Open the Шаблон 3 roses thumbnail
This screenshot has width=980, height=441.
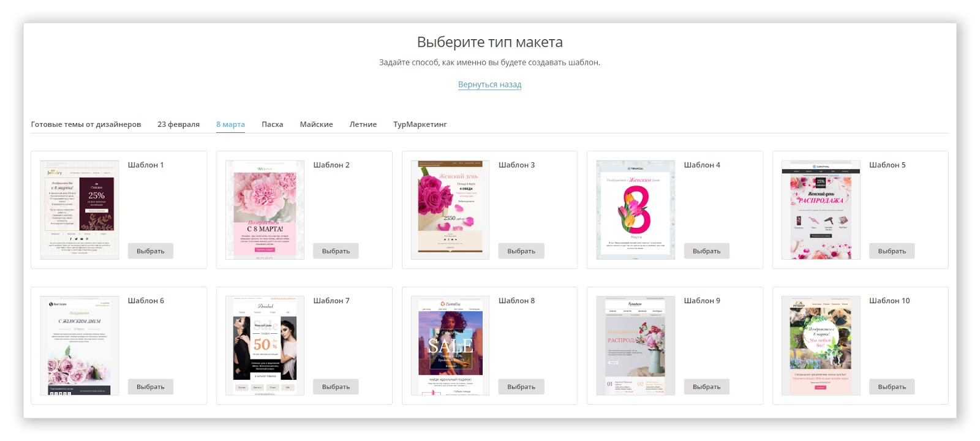click(x=450, y=210)
